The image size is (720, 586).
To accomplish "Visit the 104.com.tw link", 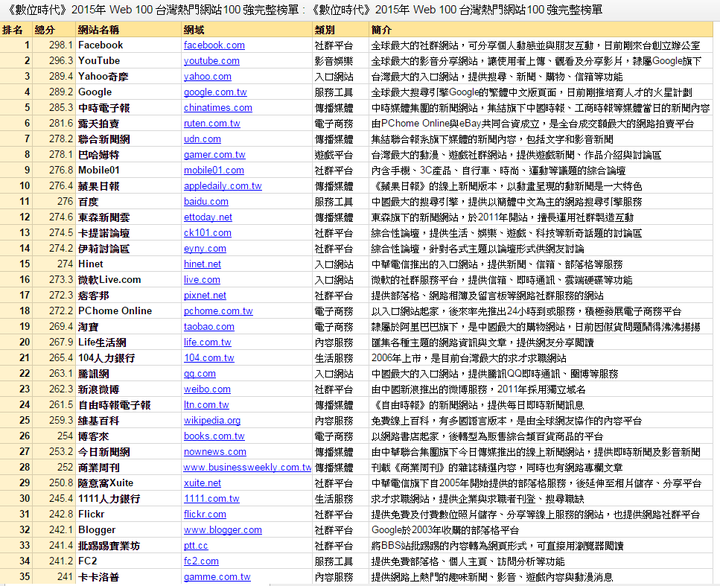I will [x=209, y=358].
